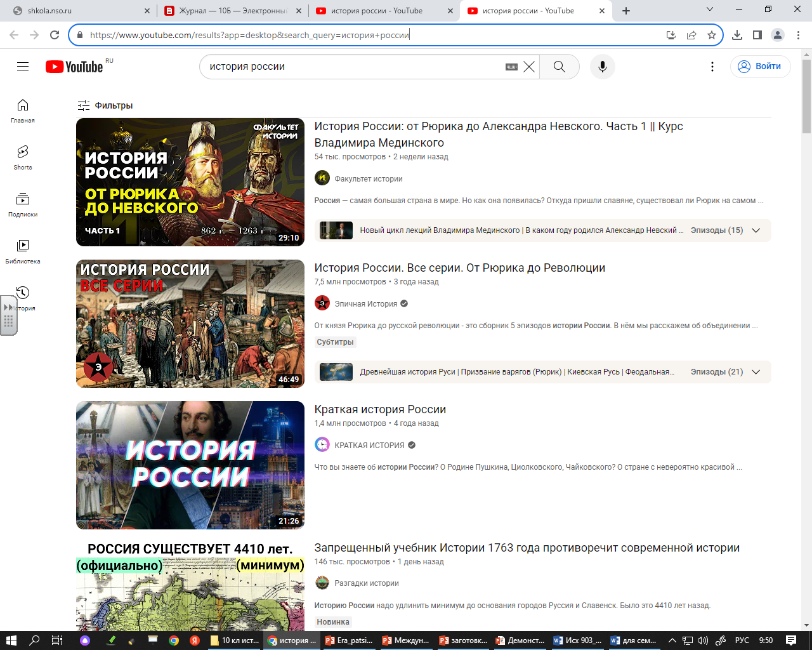Screen dimensions: 812x650
Task: Open the three-dot settings menu
Action: [712, 67]
